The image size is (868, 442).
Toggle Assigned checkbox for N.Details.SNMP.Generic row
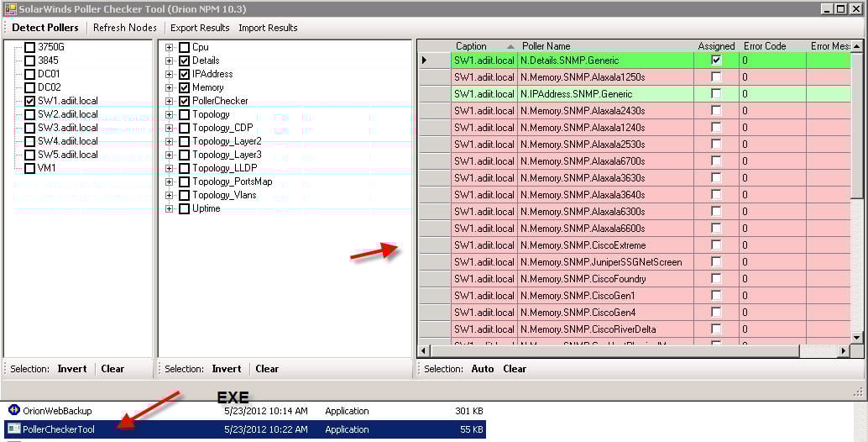pos(716,61)
